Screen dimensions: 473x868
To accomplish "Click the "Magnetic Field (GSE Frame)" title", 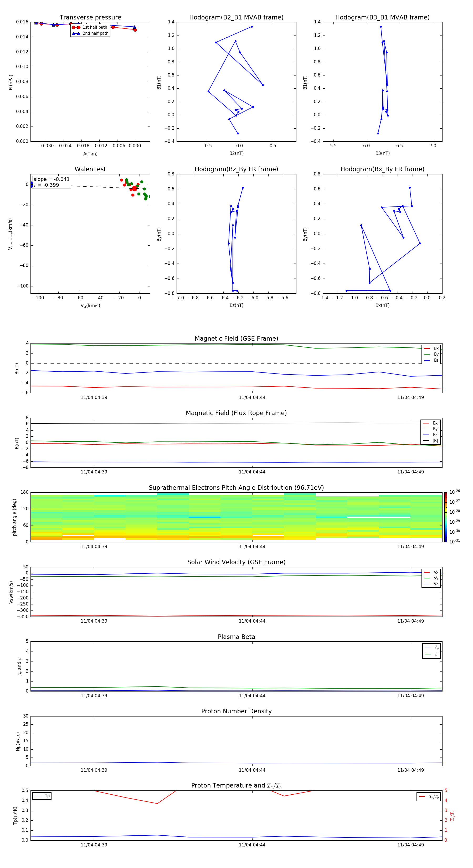I will pyautogui.click(x=236, y=339).
